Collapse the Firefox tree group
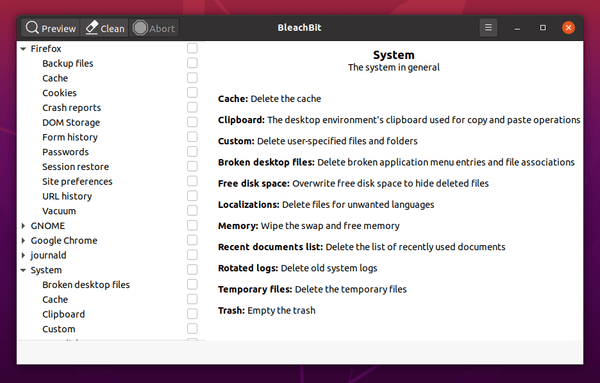The width and height of the screenshot is (600, 383). [x=23, y=49]
